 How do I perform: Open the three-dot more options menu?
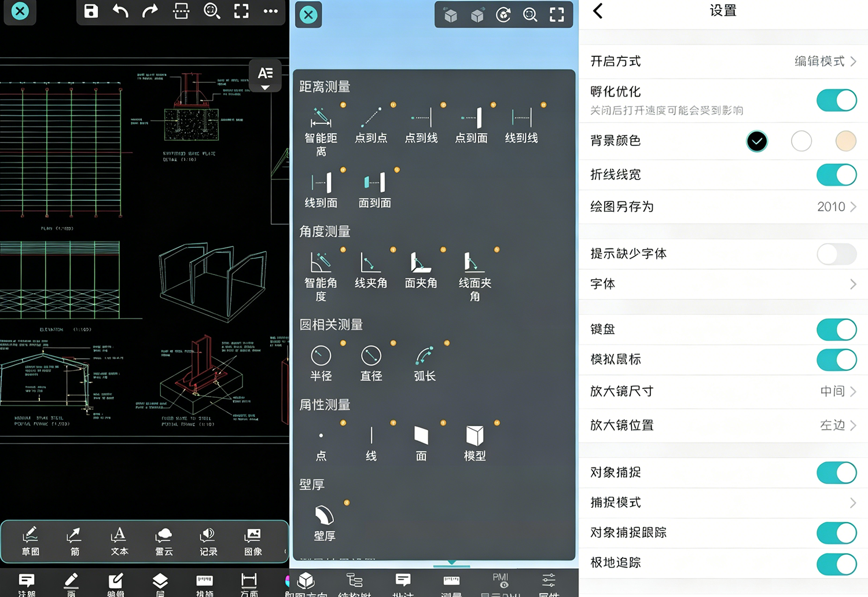(271, 11)
